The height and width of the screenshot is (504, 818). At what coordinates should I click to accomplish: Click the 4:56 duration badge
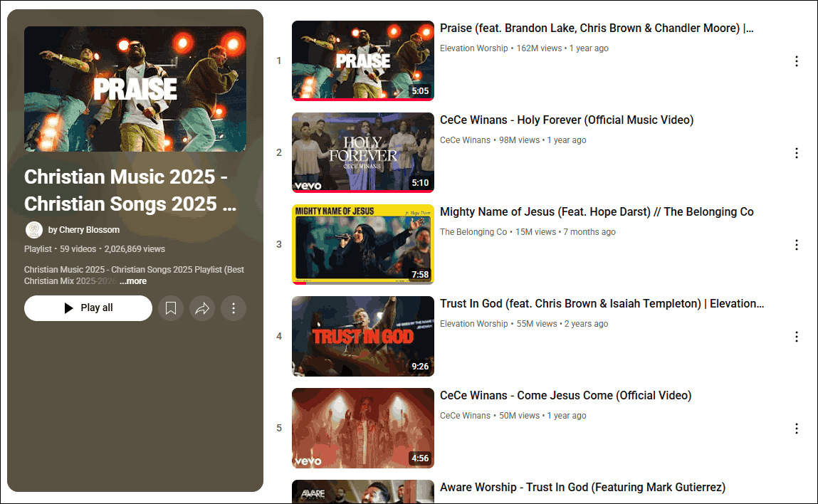point(420,458)
